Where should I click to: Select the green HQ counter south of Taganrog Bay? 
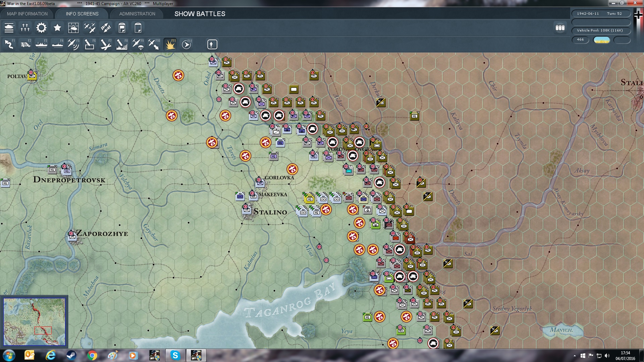click(x=368, y=317)
